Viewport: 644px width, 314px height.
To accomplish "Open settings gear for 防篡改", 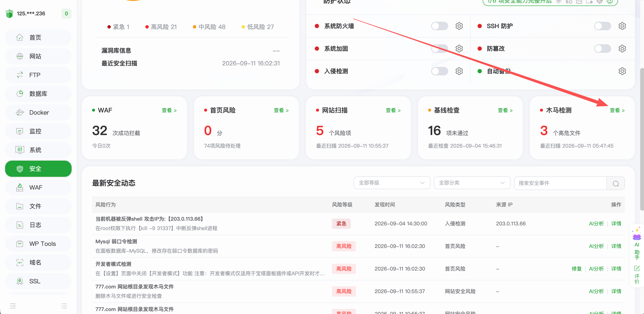I will (x=622, y=49).
